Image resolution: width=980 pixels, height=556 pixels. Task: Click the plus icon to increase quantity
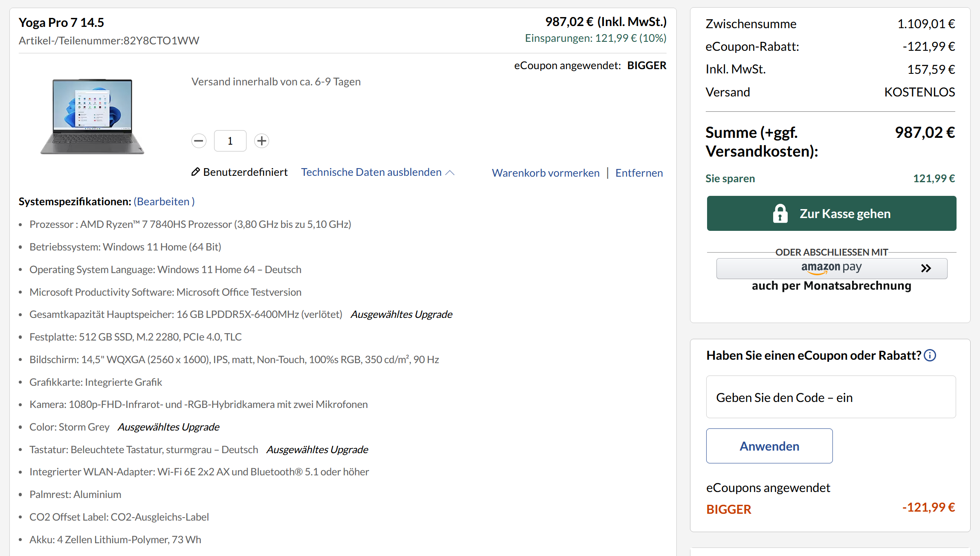pos(261,140)
